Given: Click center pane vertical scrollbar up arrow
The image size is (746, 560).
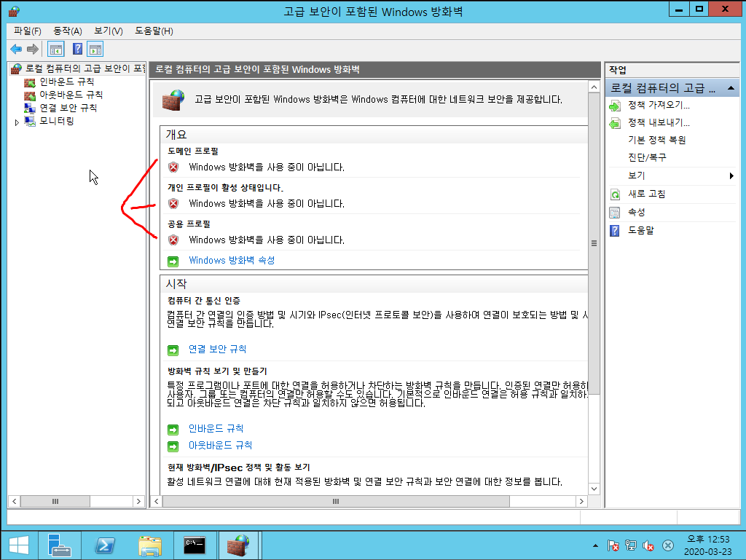Looking at the screenshot, I should click(x=594, y=87).
